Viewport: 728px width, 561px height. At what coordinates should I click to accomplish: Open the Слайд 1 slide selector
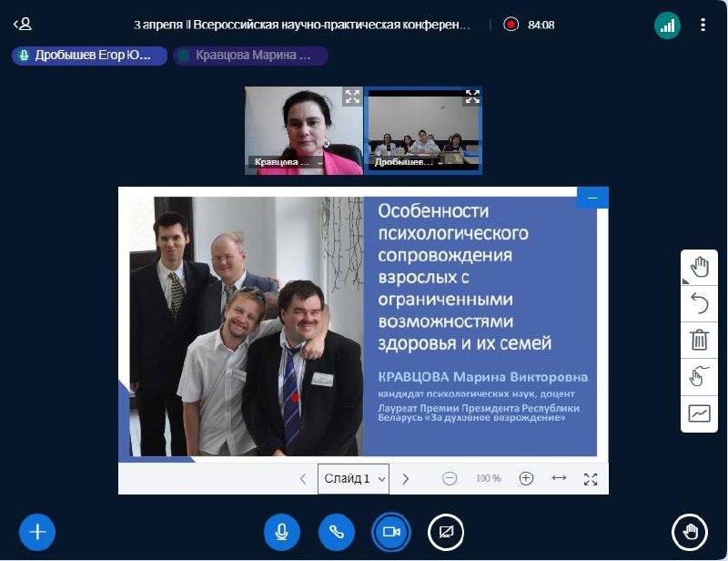[x=353, y=479]
